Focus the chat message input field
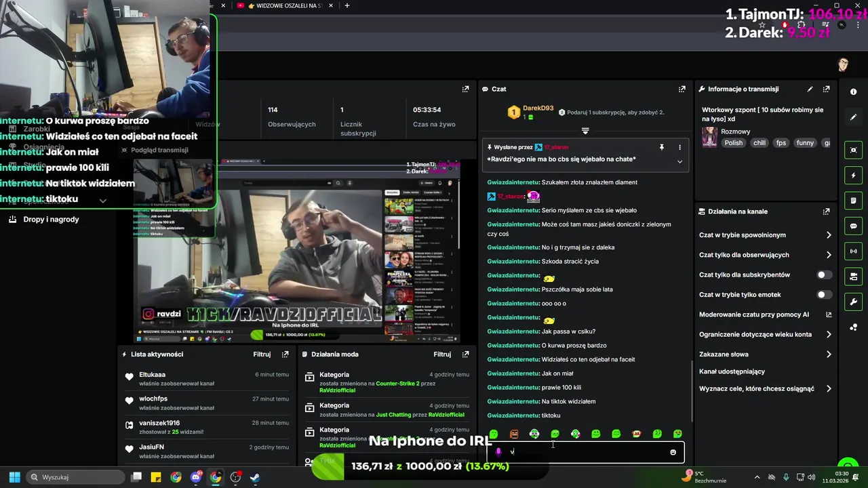Screen dimensions: 868x488 [585, 452]
